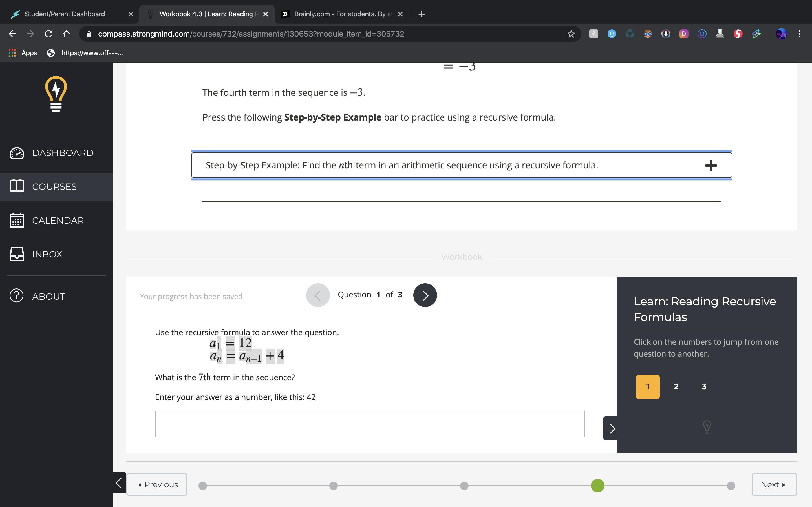Viewport: 812px width, 507px height.
Task: Reload the page
Action: (x=49, y=34)
